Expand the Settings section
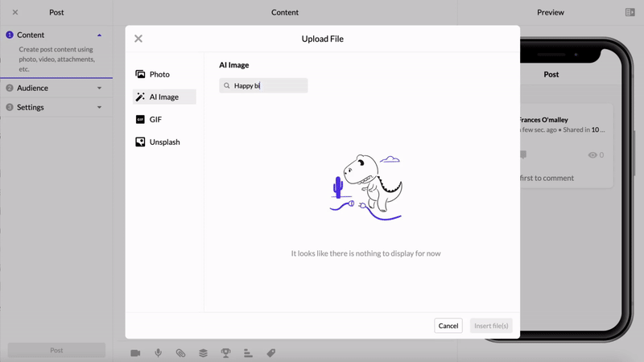 tap(99, 107)
